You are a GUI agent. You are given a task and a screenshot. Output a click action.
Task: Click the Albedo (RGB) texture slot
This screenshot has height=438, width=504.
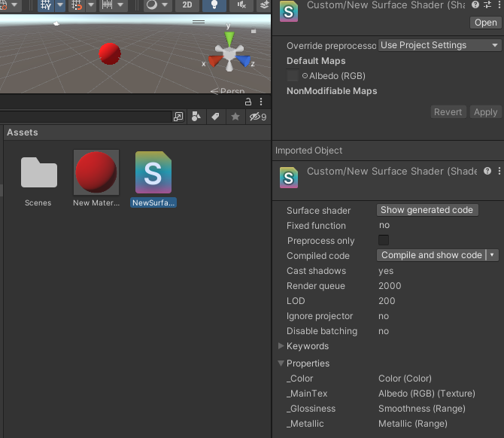(292, 75)
